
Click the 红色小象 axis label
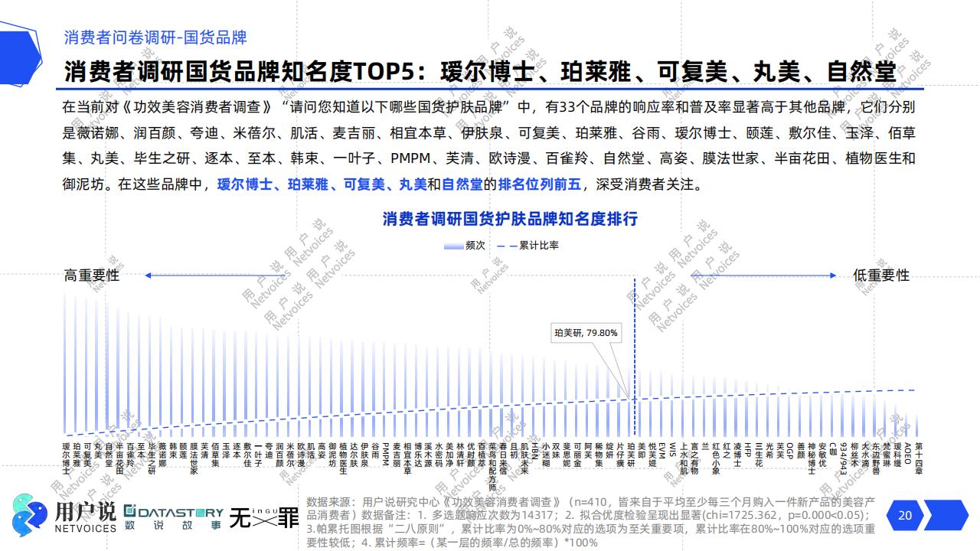point(716,459)
